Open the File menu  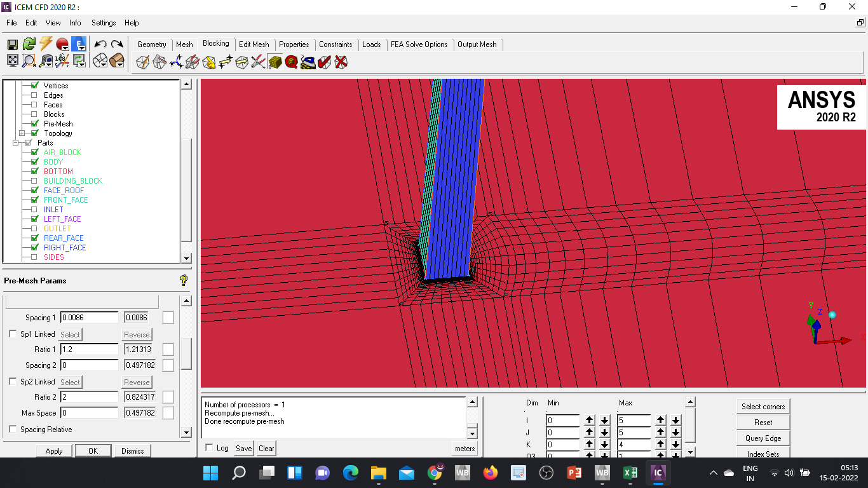11,23
